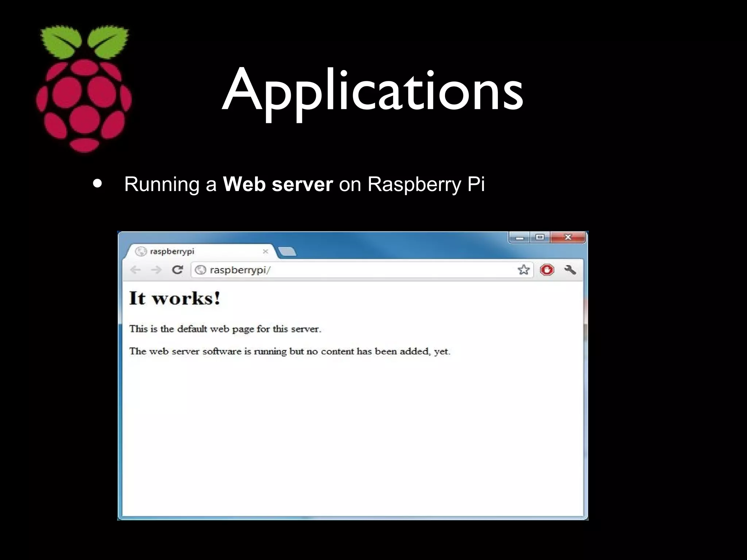Maximize the browser window
Image resolution: width=747 pixels, height=560 pixels.
(540, 237)
